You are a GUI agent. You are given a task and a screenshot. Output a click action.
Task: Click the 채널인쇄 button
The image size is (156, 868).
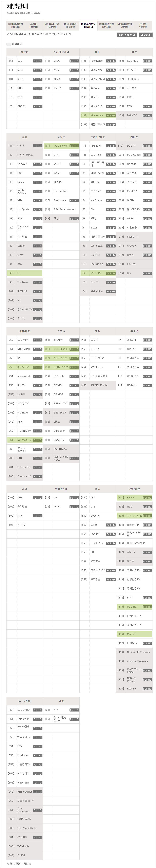(146, 35)
